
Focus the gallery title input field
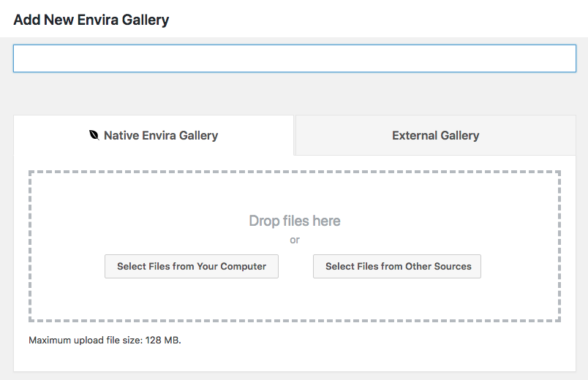coord(295,58)
